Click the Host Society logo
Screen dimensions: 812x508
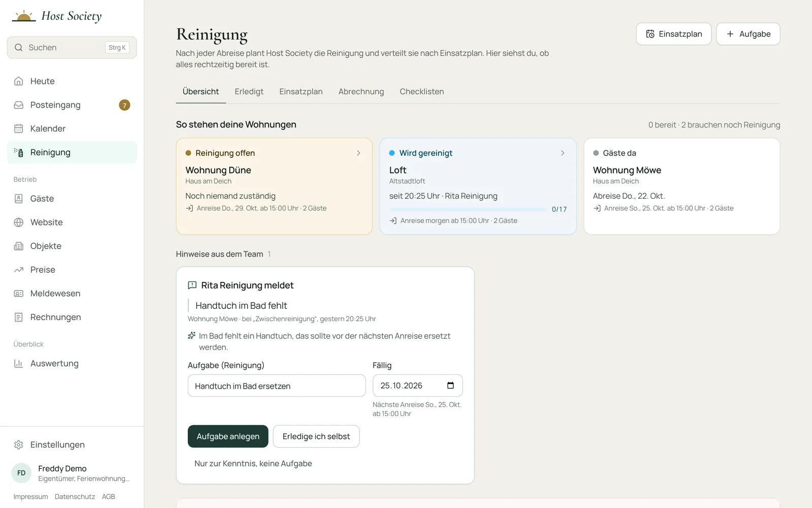click(x=57, y=16)
